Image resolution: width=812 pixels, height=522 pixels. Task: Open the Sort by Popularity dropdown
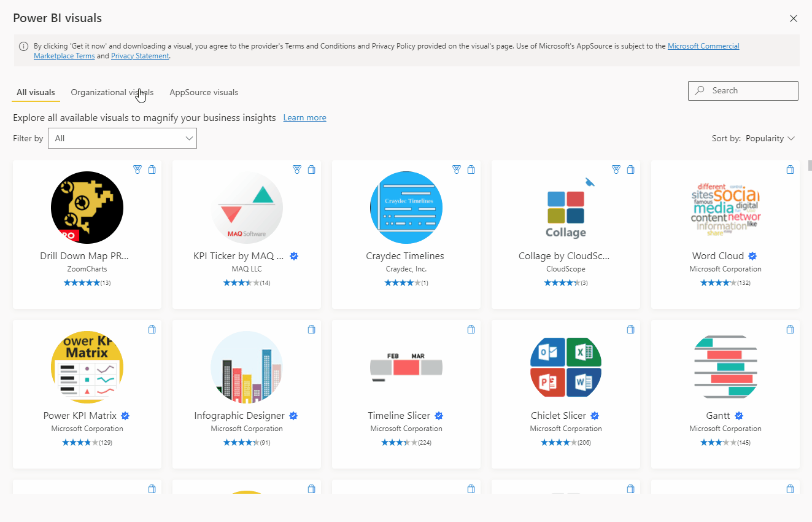point(770,138)
